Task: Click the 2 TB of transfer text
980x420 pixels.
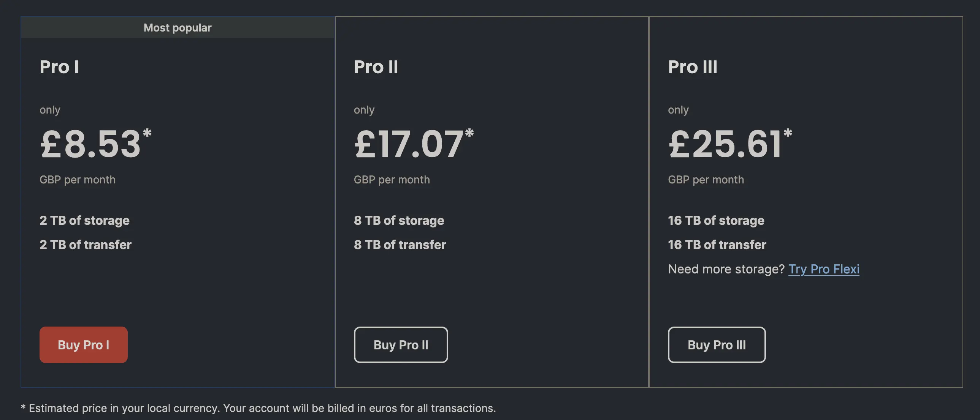Action: point(85,245)
